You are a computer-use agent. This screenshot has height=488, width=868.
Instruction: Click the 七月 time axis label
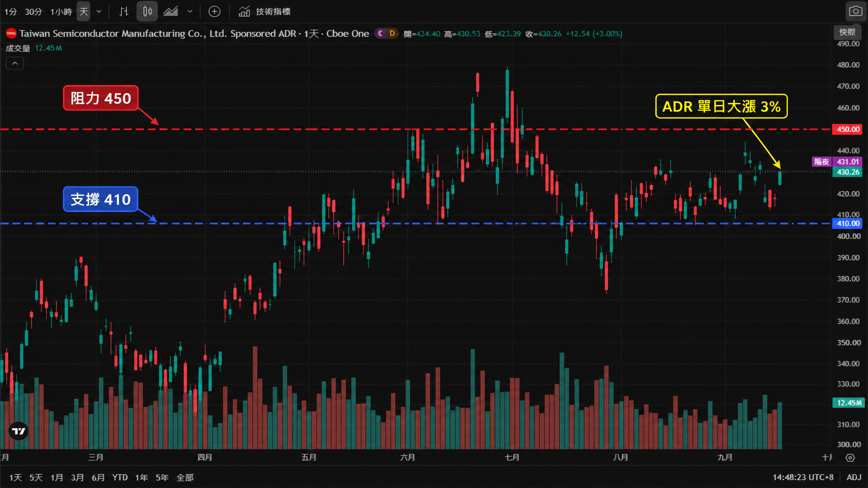[x=512, y=457]
